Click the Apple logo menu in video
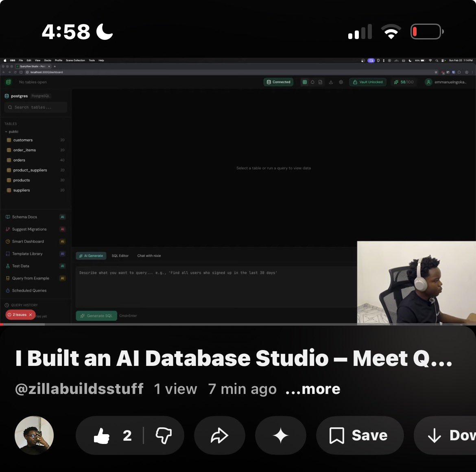The width and height of the screenshot is (476, 472). pyautogui.click(x=5, y=60)
